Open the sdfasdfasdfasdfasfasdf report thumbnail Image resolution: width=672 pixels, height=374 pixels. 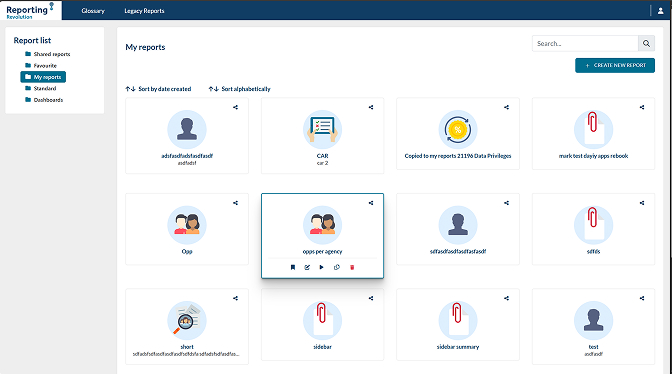coord(458,225)
